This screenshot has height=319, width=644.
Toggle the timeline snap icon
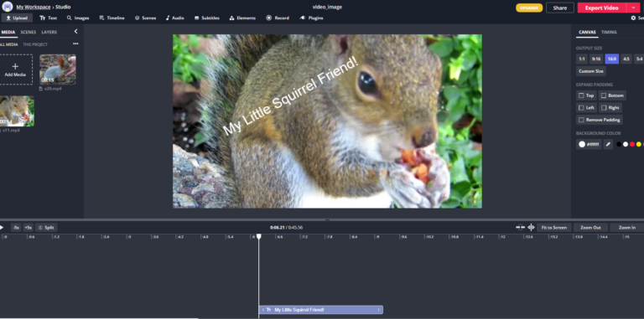[520, 227]
